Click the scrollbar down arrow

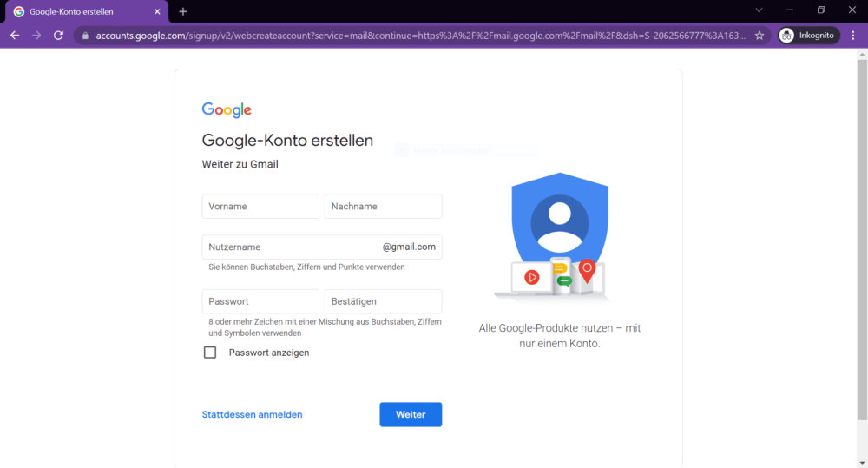[862, 463]
